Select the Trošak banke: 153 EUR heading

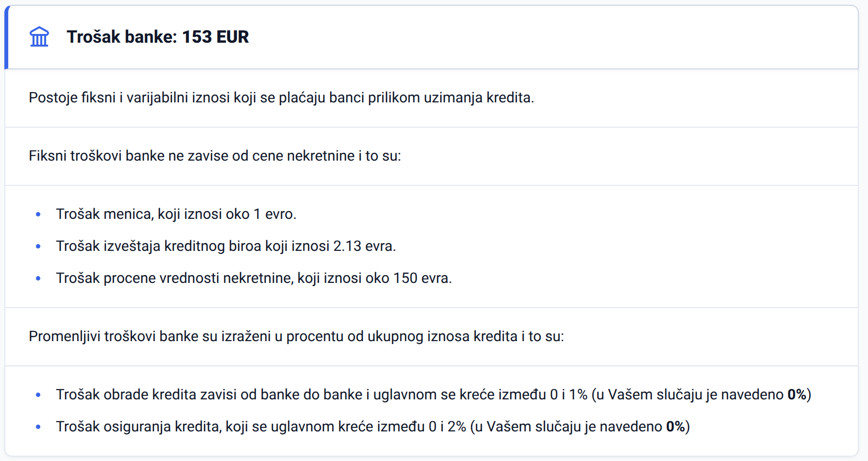point(158,37)
